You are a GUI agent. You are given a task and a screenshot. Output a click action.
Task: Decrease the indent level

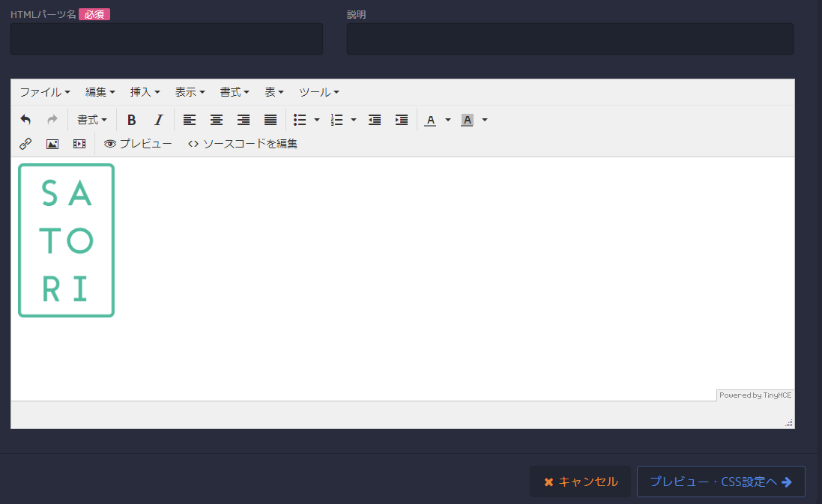375,120
